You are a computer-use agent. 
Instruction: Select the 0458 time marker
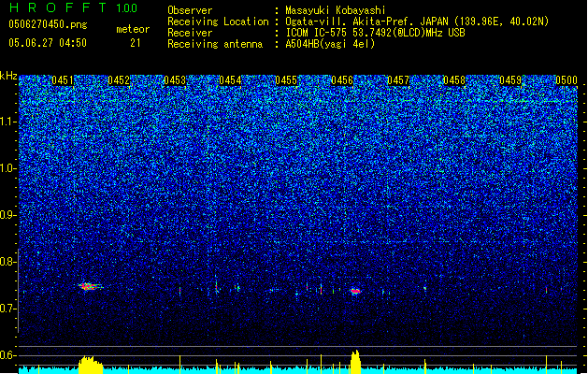click(454, 80)
